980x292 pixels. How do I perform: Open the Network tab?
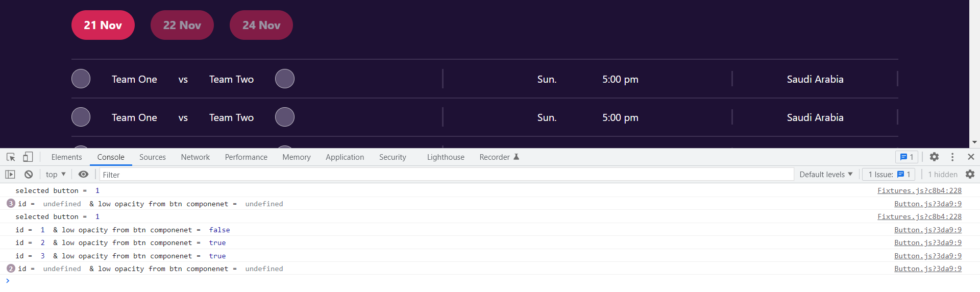point(195,157)
